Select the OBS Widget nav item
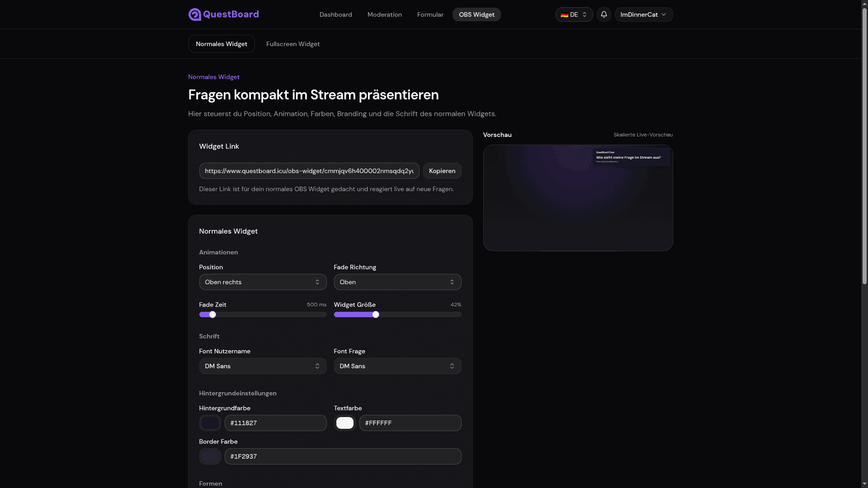Viewport: 868px width, 488px height. coord(476,14)
